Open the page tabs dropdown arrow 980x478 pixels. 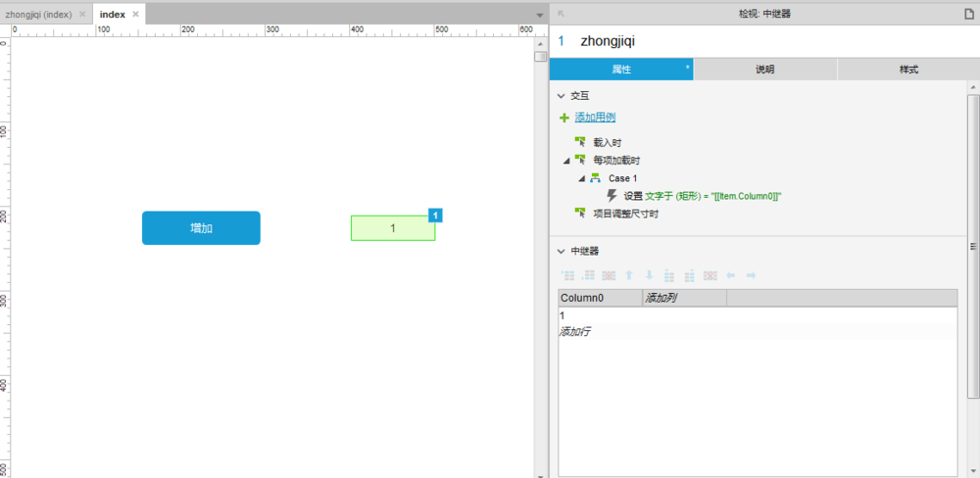pos(540,15)
